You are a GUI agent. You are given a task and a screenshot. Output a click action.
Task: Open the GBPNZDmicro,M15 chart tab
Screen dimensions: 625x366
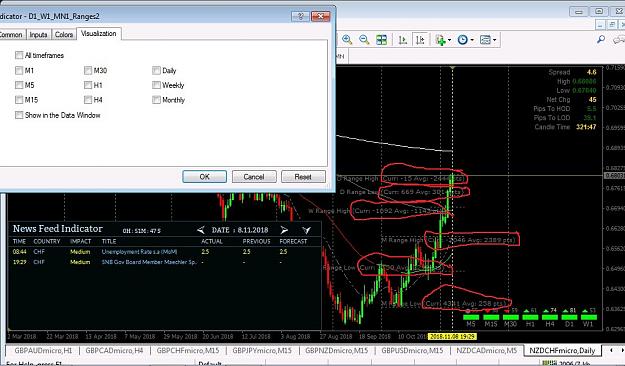tap(336, 350)
